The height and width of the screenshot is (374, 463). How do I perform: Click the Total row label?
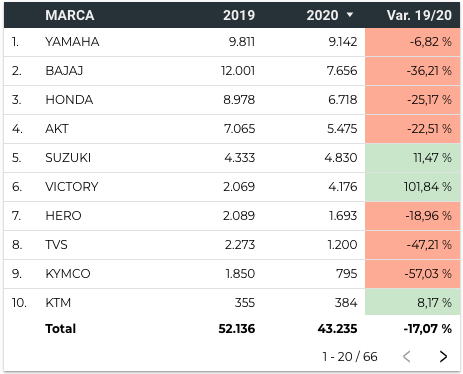(x=61, y=329)
